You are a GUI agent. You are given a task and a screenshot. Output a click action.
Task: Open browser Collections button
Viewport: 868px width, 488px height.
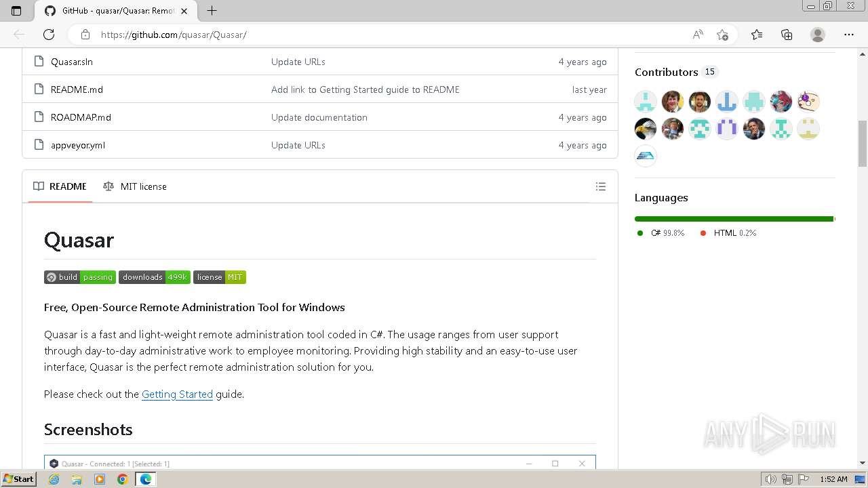[x=787, y=35]
